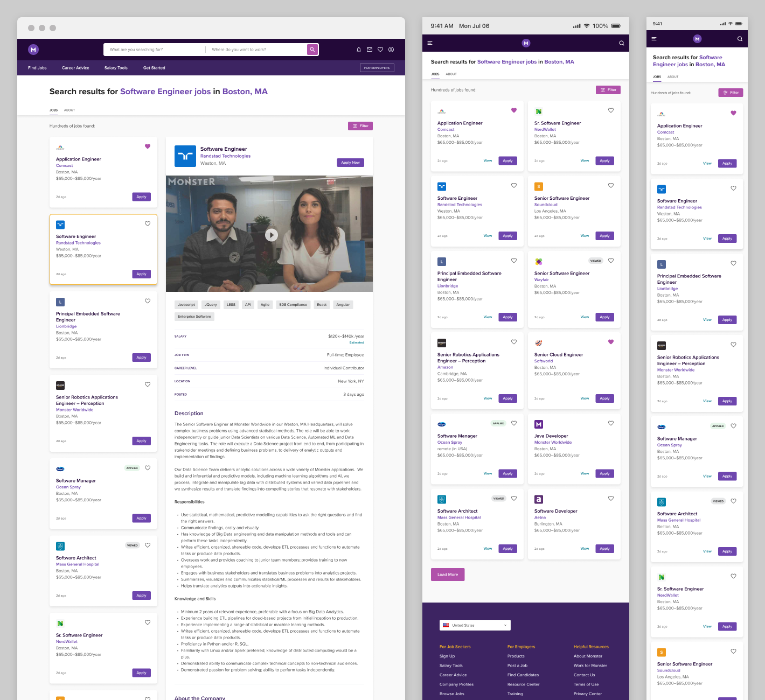The width and height of the screenshot is (765, 700).
Task: Save the desktop Lionbridge Principal Embedded Software Engineer job
Action: [148, 301]
